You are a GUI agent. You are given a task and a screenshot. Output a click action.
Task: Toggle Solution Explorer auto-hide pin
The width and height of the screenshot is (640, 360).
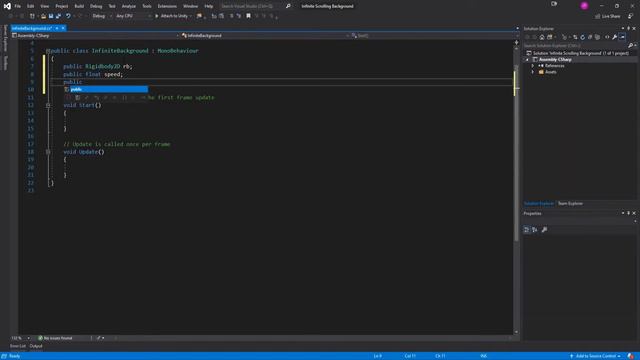[x=629, y=29]
